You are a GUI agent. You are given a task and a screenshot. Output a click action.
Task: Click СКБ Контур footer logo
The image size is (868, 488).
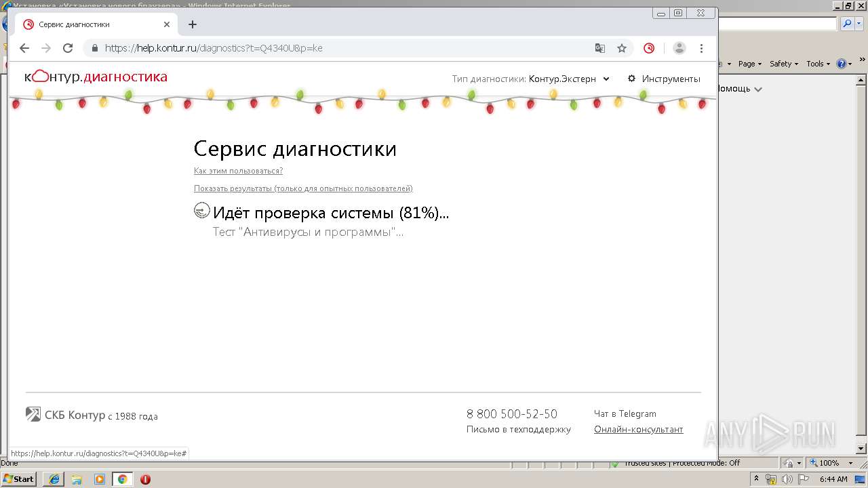65,415
